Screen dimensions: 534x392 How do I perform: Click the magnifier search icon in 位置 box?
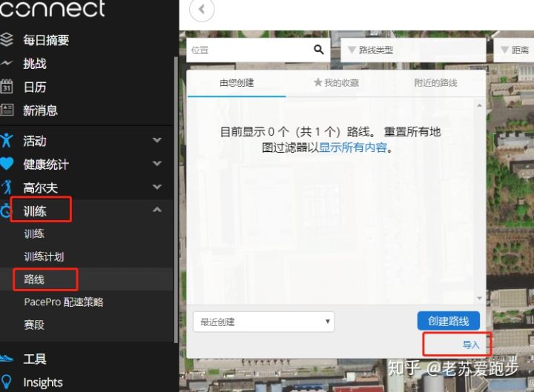319,50
